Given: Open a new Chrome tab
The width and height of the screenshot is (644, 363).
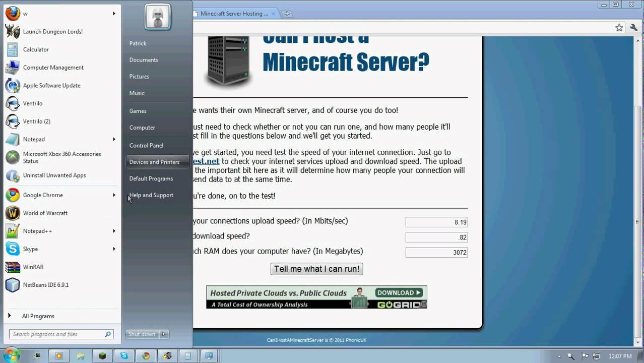Looking at the screenshot, I should click(x=287, y=14).
